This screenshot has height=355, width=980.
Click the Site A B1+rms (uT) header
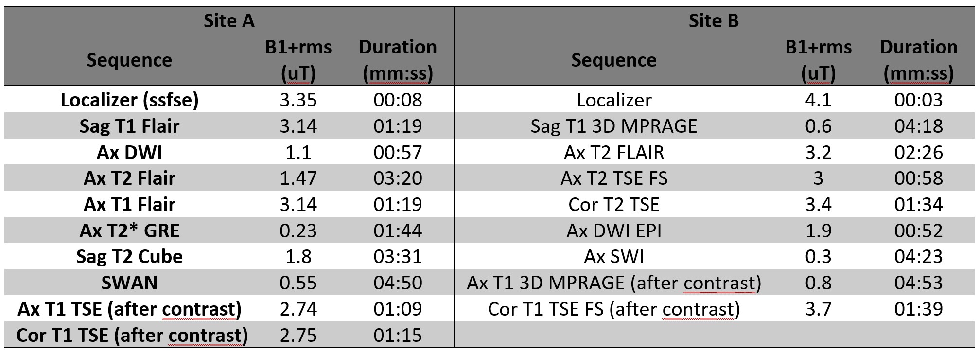coord(298,60)
